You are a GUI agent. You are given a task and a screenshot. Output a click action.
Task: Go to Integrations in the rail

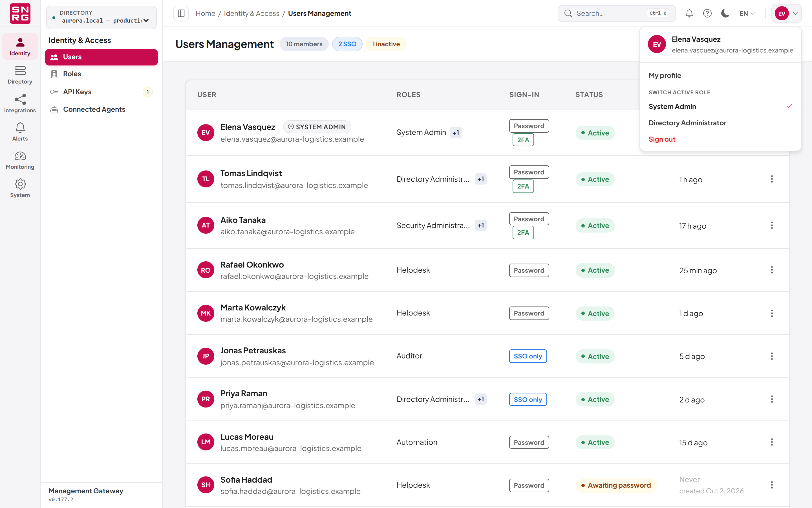[20, 104]
